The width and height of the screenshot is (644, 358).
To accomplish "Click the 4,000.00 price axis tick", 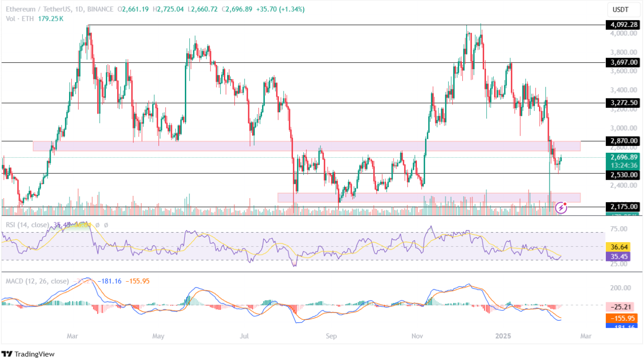I will click(623, 33).
